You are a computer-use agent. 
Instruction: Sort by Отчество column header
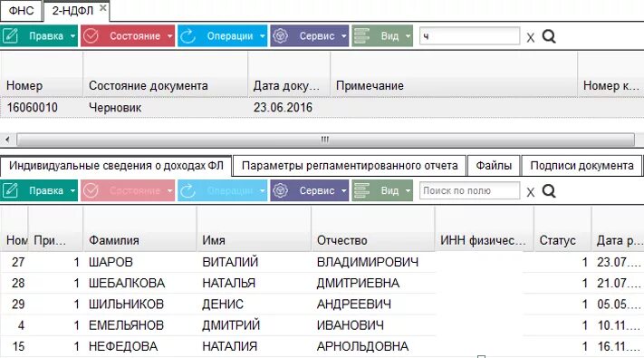pos(373,229)
